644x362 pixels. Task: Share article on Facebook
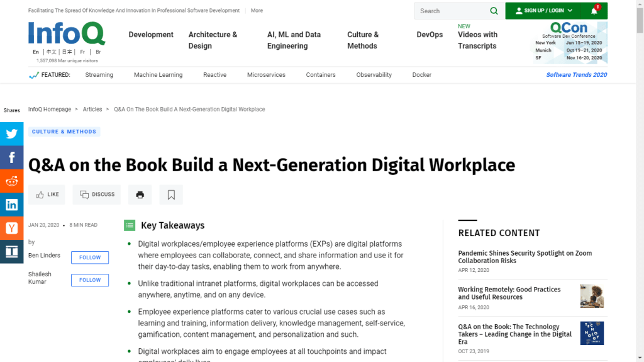[11, 157]
